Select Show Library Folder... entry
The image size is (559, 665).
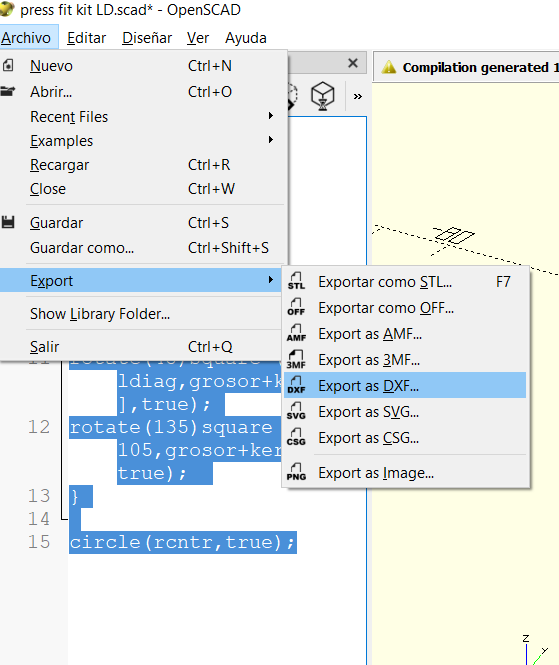coord(143,314)
